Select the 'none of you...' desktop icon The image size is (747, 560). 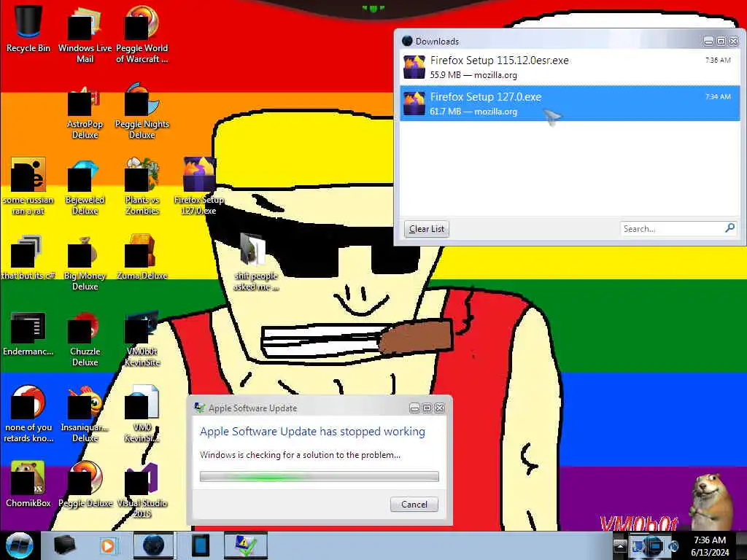click(28, 414)
